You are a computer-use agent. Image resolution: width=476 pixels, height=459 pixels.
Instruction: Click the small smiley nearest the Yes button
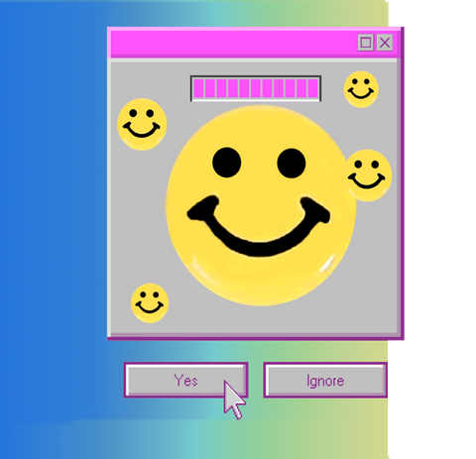[x=150, y=303]
